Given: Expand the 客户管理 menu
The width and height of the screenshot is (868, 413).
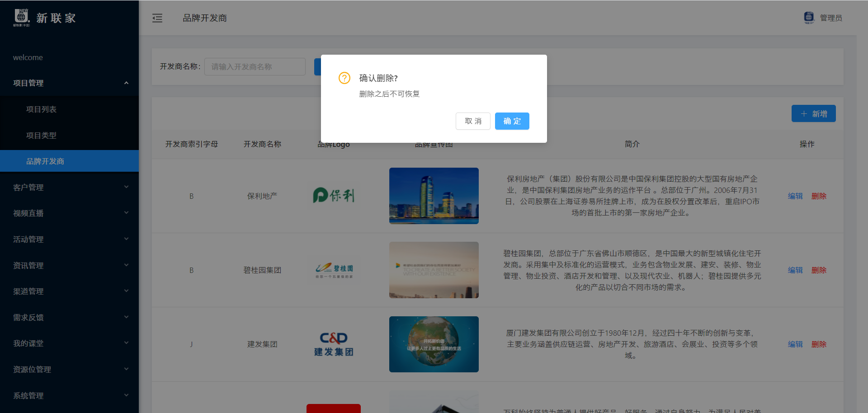Looking at the screenshot, I should point(69,188).
